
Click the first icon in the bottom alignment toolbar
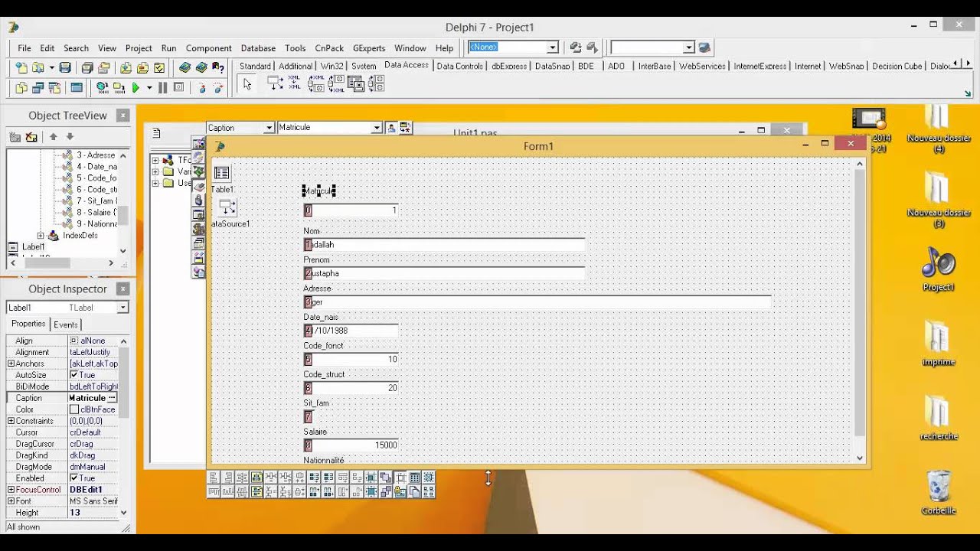click(x=214, y=478)
